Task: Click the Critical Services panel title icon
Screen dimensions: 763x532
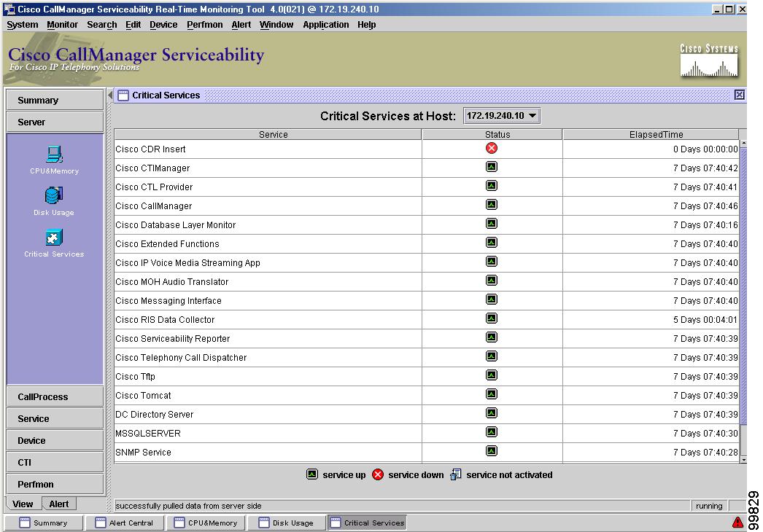Action: pos(123,95)
